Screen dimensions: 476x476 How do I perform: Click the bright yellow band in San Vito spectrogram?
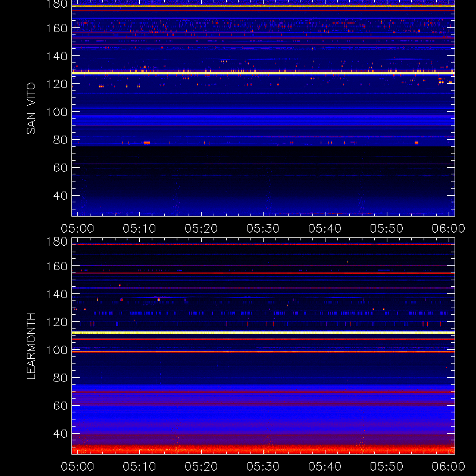pos(263,73)
